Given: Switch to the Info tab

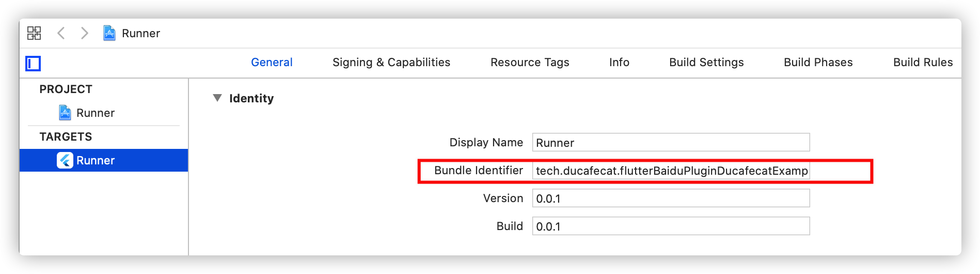Looking at the screenshot, I should pyautogui.click(x=619, y=62).
